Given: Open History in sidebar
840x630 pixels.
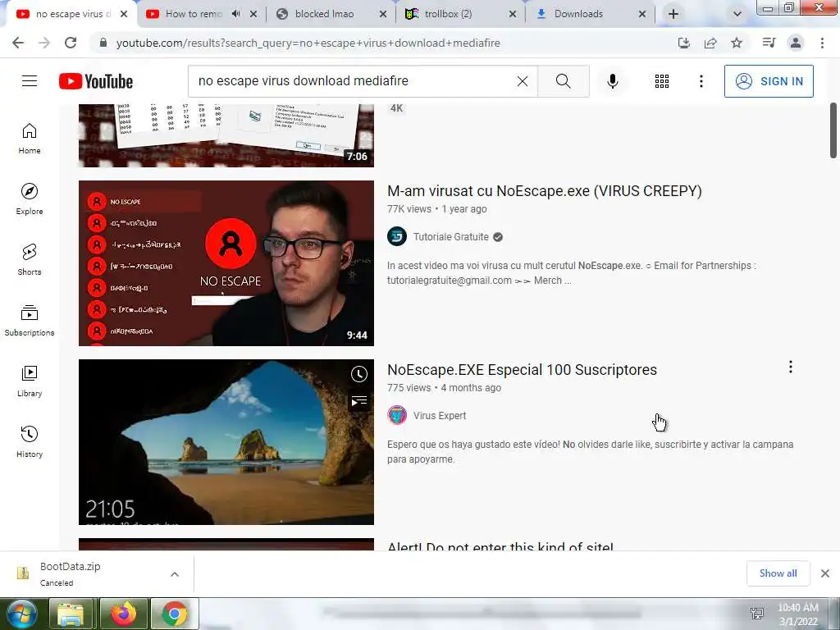Looking at the screenshot, I should coord(30,441).
